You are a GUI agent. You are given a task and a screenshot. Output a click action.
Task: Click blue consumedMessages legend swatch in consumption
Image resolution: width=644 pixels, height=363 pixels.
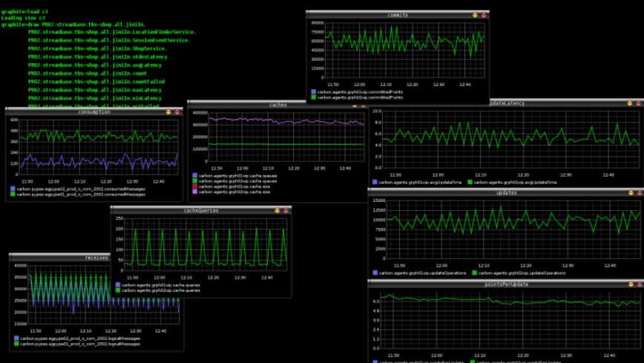(x=13, y=189)
